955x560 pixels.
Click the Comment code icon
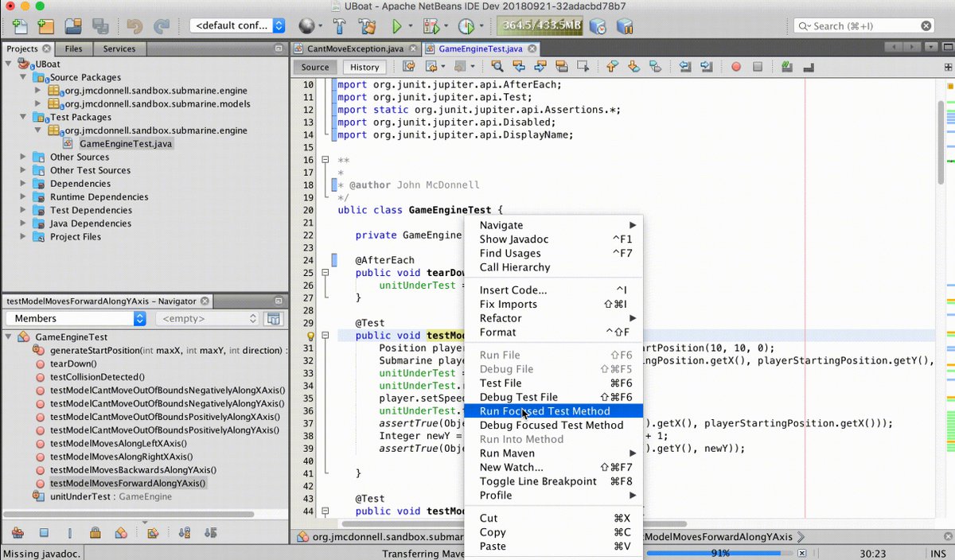(x=786, y=67)
